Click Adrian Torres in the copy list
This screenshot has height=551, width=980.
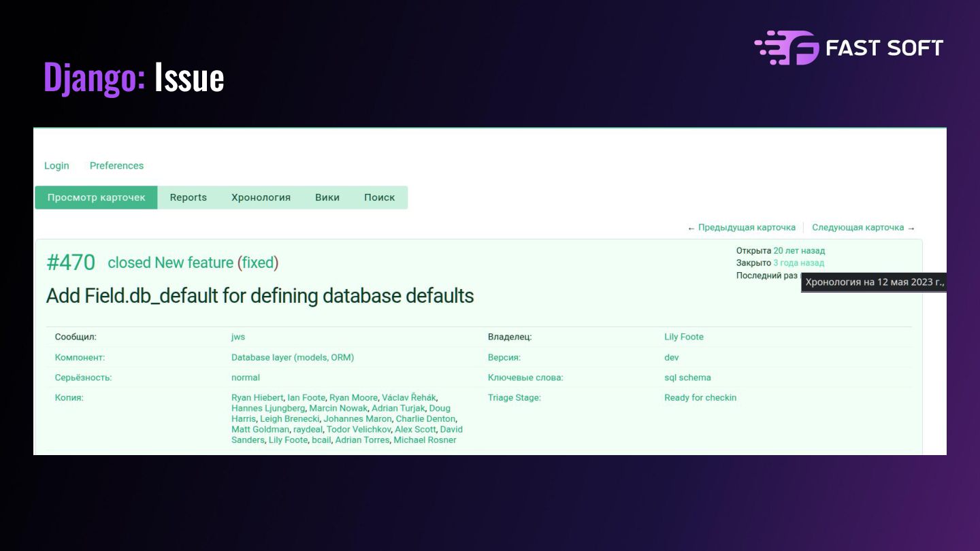click(363, 440)
